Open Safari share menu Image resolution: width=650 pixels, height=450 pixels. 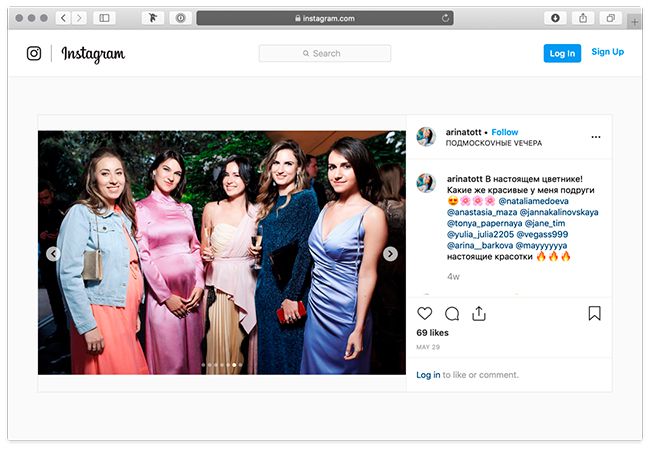tap(582, 18)
